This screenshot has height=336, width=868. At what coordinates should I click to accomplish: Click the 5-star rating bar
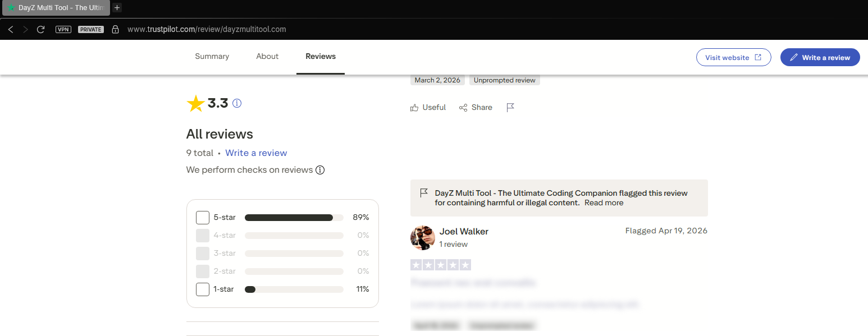(x=294, y=218)
